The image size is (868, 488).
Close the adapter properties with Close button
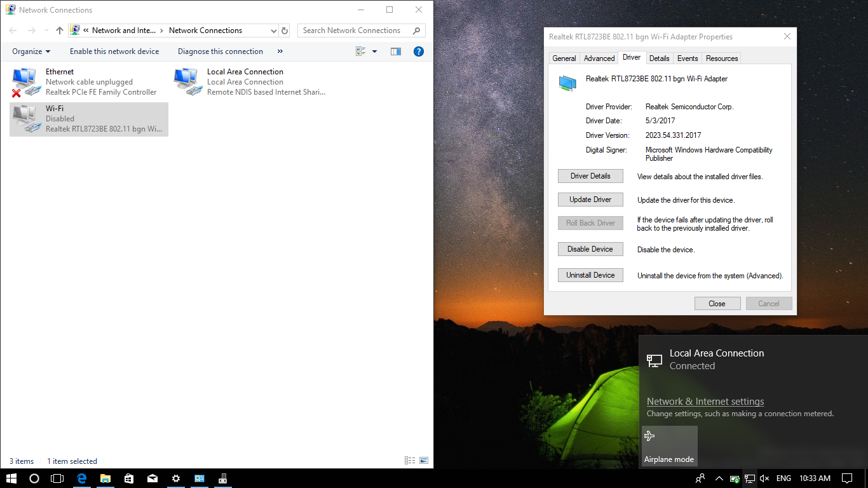717,304
